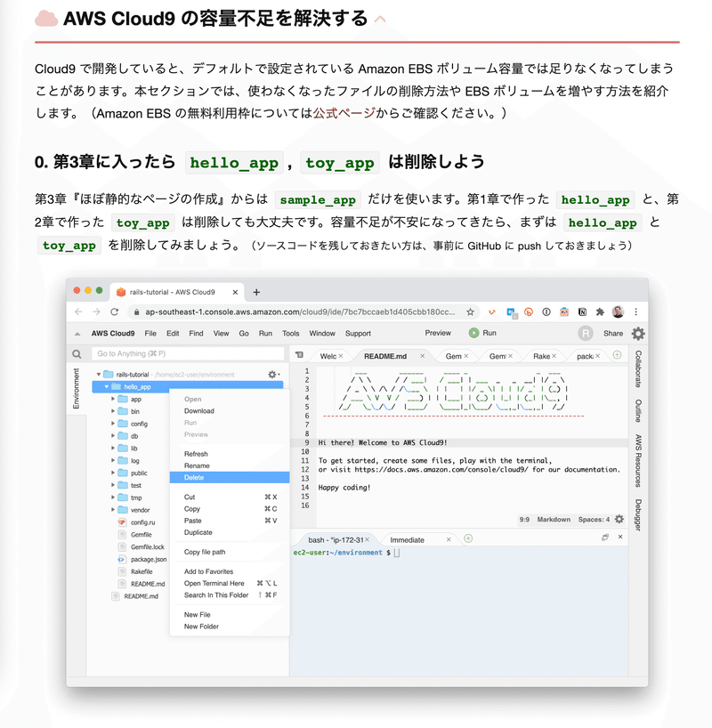Open the File menu in Cloud9

click(x=150, y=334)
